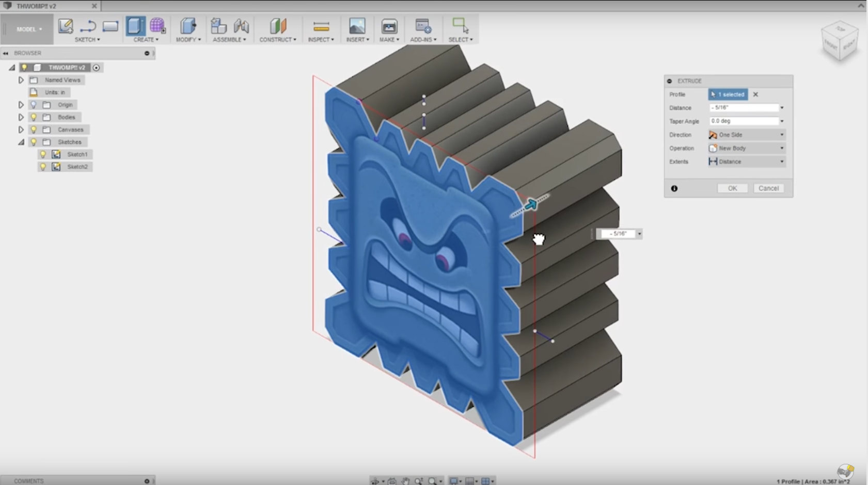Pick the Rectangle sketch tool icon
The height and width of the screenshot is (485, 868).
point(110,26)
